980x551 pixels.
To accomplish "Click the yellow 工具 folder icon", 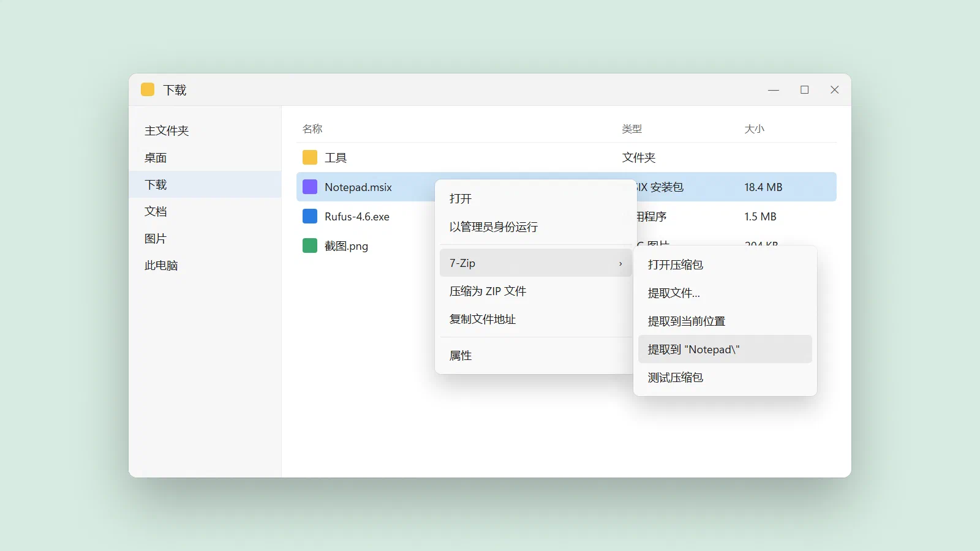I will click(x=310, y=157).
